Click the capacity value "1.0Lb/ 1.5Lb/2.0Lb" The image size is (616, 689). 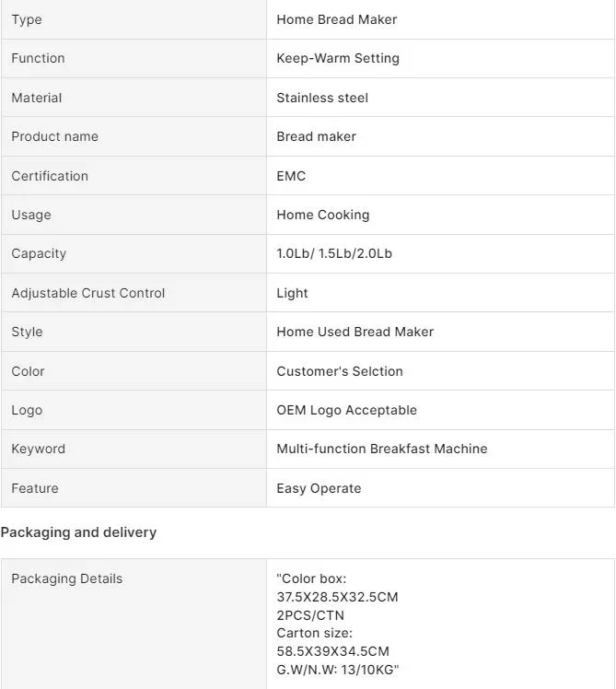tap(334, 253)
